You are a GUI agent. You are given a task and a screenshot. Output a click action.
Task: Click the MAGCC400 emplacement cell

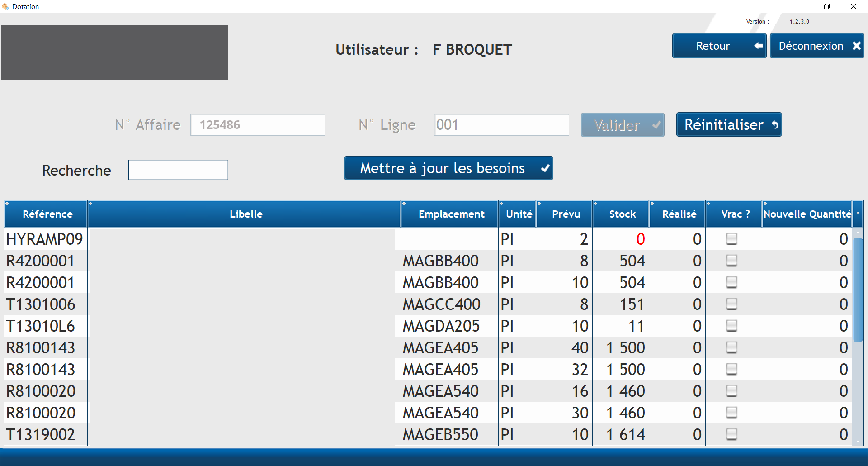pos(450,304)
